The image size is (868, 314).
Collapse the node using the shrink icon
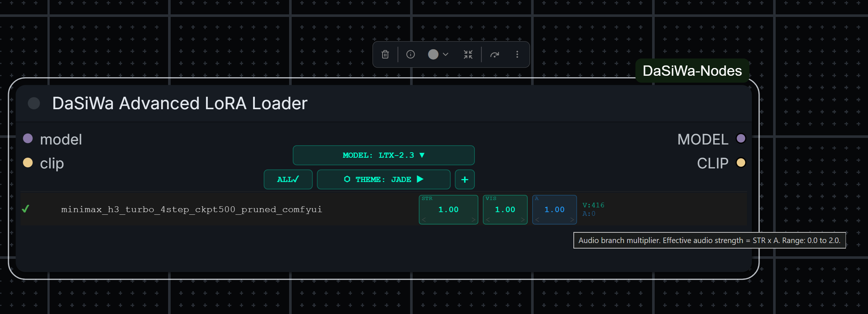(x=468, y=54)
